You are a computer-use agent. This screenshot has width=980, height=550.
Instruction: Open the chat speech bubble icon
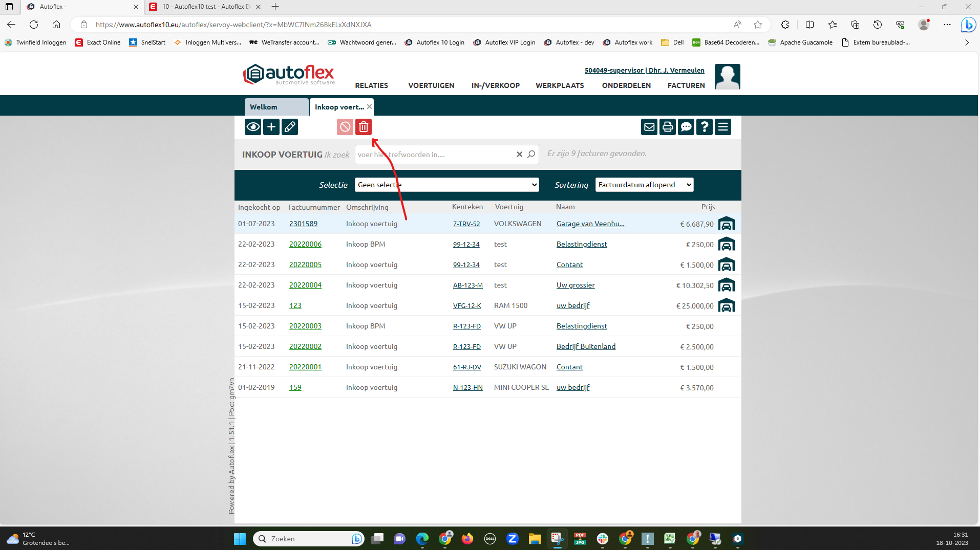686,127
